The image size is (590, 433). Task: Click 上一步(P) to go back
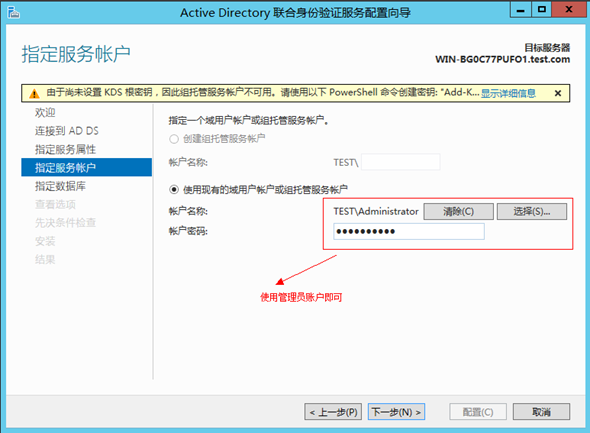click(x=333, y=412)
